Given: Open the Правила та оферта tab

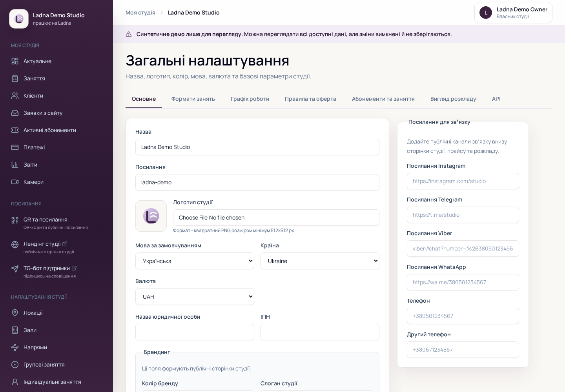Looking at the screenshot, I should coord(310,99).
